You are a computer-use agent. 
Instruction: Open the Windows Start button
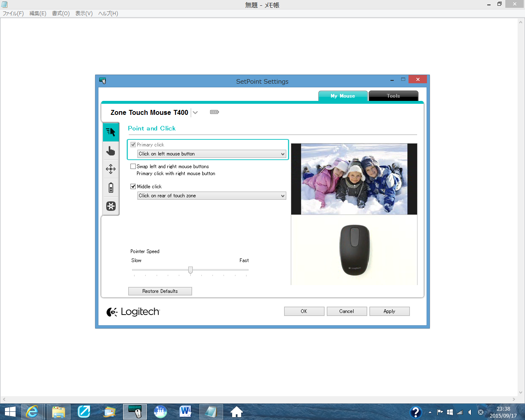[x=10, y=412]
